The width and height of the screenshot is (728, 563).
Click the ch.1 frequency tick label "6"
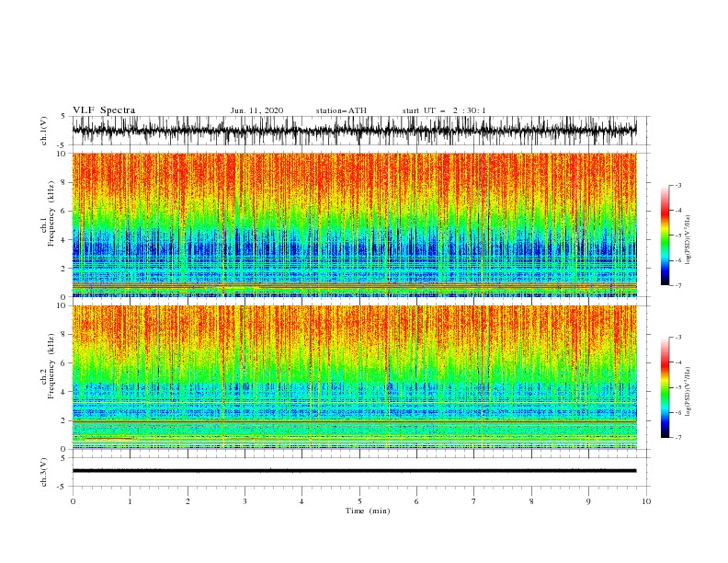coord(64,212)
